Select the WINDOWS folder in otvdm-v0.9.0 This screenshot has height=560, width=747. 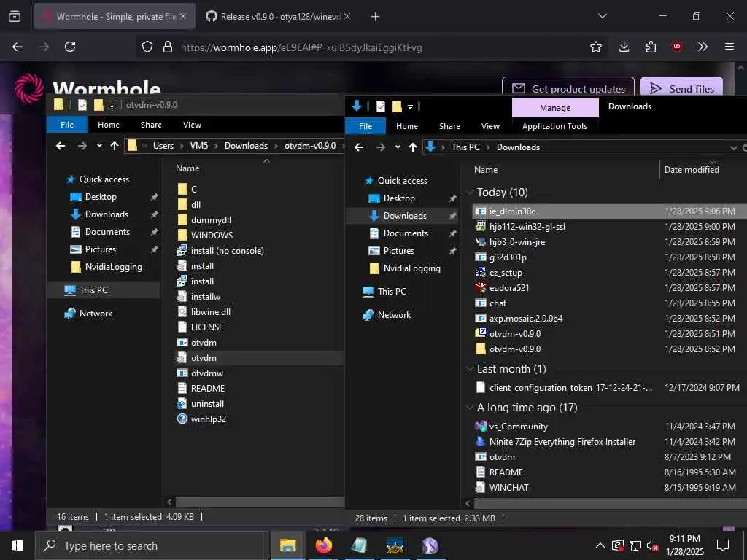click(x=212, y=236)
